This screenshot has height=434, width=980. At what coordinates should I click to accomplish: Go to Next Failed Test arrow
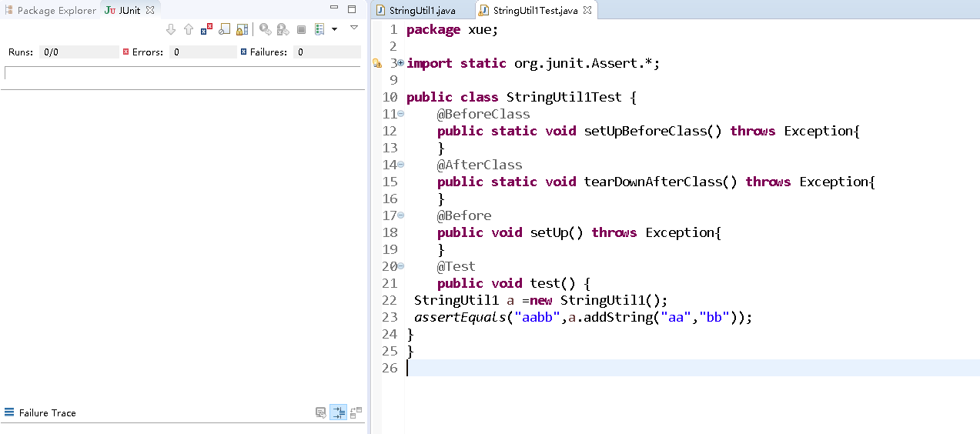point(171,29)
